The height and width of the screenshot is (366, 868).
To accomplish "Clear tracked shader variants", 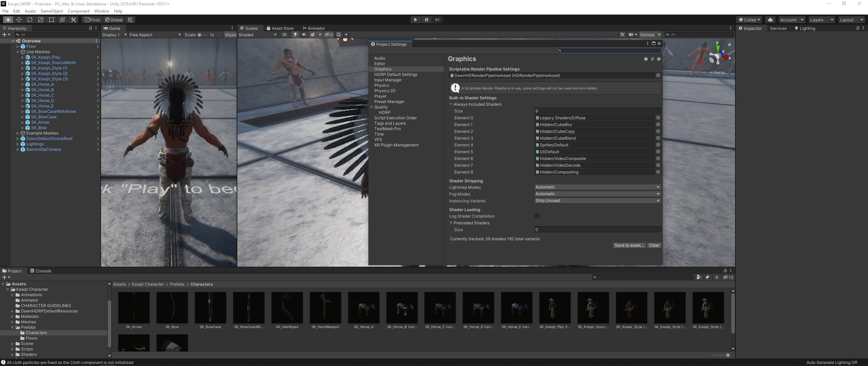I will pos(654,245).
